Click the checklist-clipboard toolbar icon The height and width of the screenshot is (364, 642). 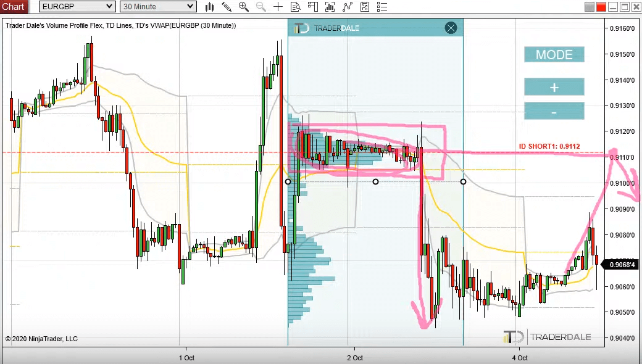pyautogui.click(x=365, y=7)
